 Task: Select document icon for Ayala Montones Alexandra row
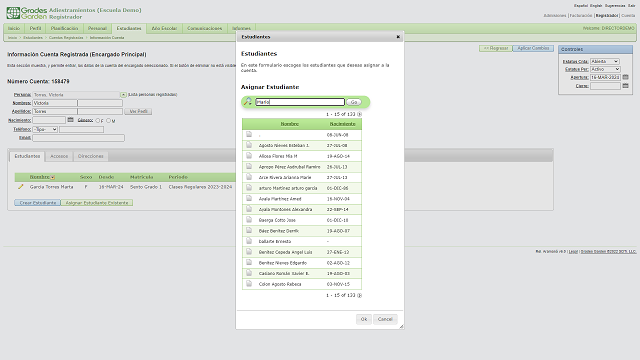pyautogui.click(x=249, y=209)
